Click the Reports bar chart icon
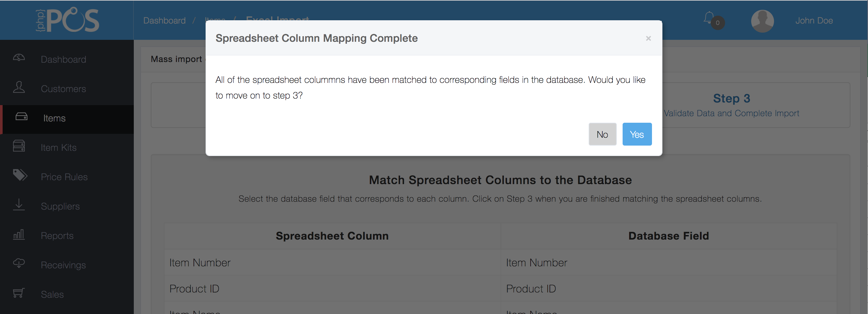The image size is (868, 314). point(19,234)
